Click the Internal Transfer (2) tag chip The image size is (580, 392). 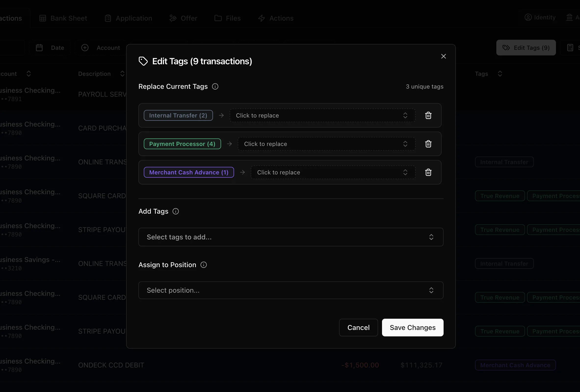point(178,115)
